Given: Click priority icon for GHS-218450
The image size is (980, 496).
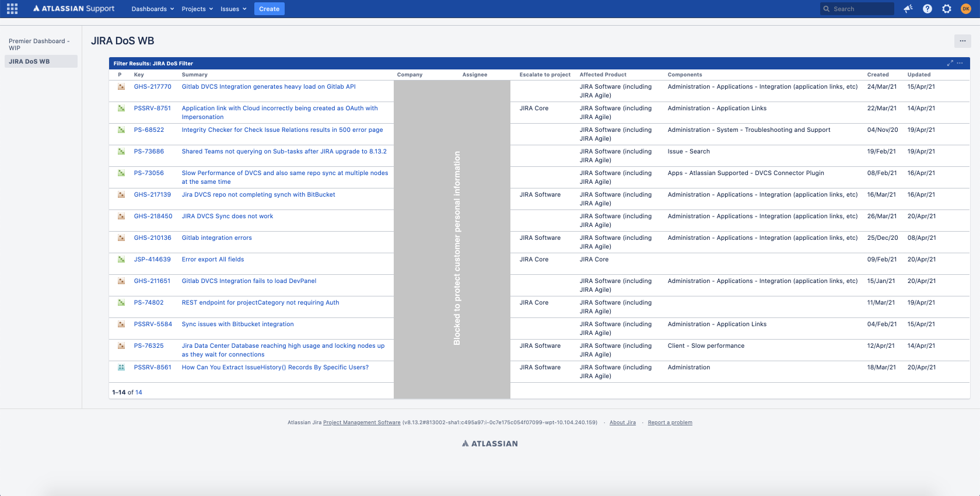Looking at the screenshot, I should (x=121, y=216).
